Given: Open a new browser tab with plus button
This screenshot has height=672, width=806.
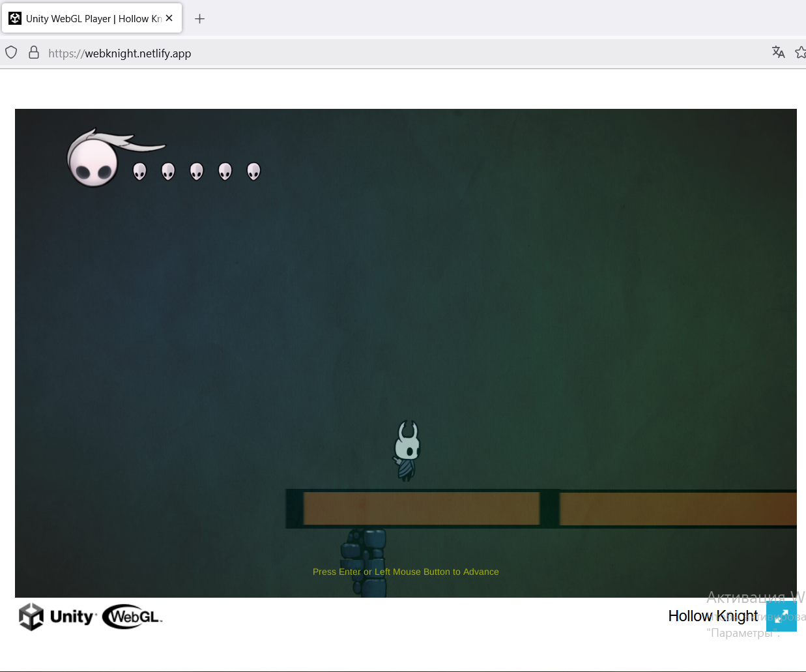Looking at the screenshot, I should click(200, 19).
